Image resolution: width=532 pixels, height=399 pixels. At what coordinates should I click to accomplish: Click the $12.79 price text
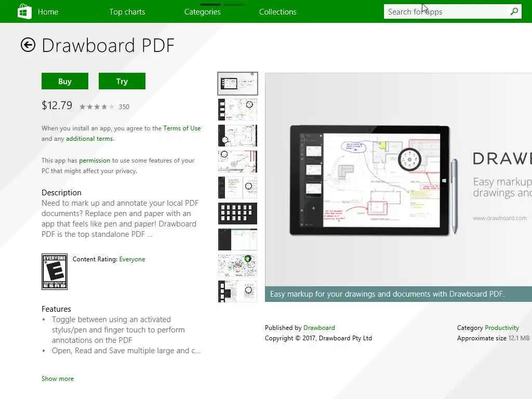tap(57, 105)
